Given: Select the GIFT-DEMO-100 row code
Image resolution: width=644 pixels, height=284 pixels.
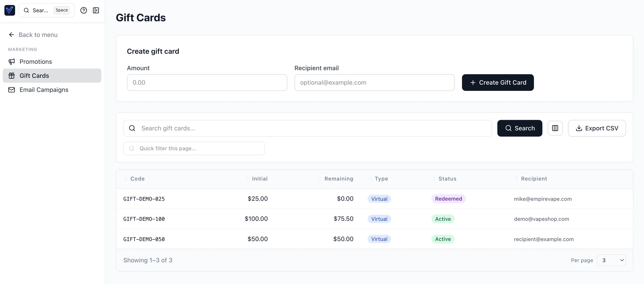Looking at the screenshot, I should tap(144, 219).
